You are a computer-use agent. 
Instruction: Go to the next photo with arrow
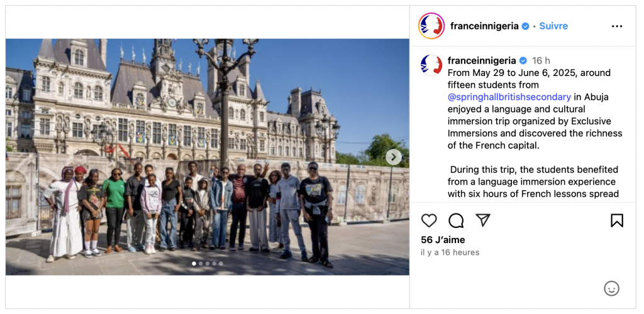coord(394,157)
